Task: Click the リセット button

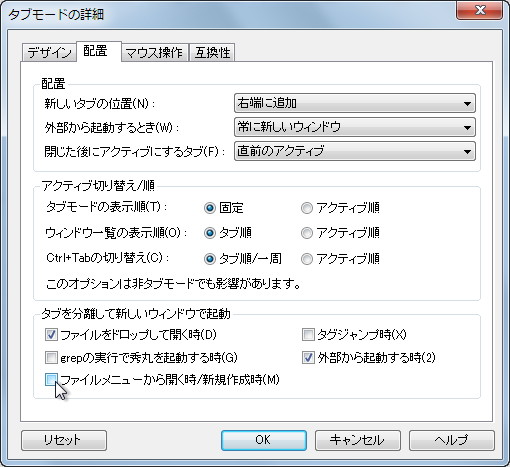Action: click(x=64, y=440)
